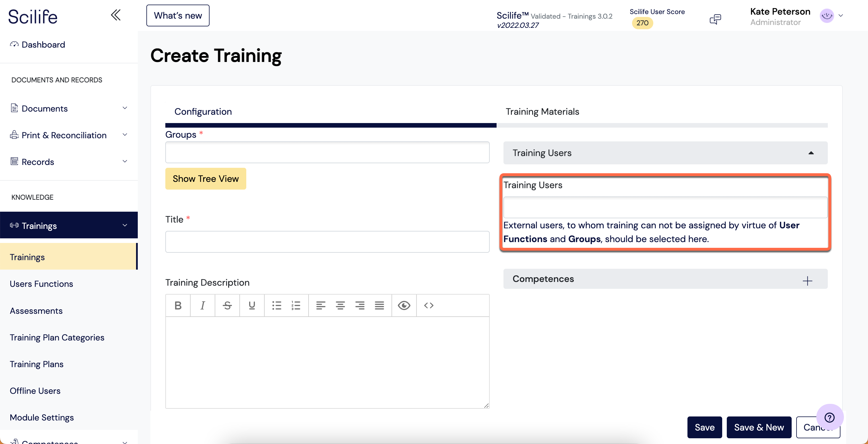This screenshot has width=868, height=444.
Task: Toggle preview eye icon in editor
Action: [404, 305]
